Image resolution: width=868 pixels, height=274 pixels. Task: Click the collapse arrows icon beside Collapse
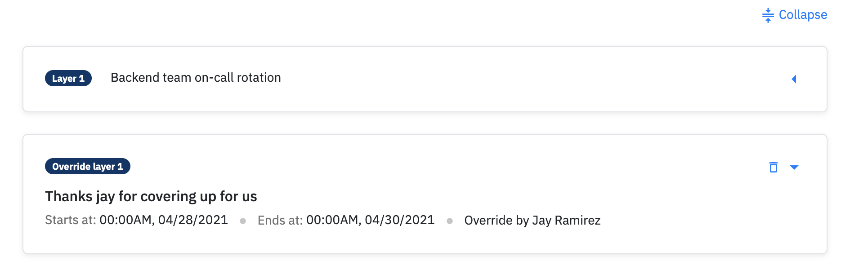768,15
